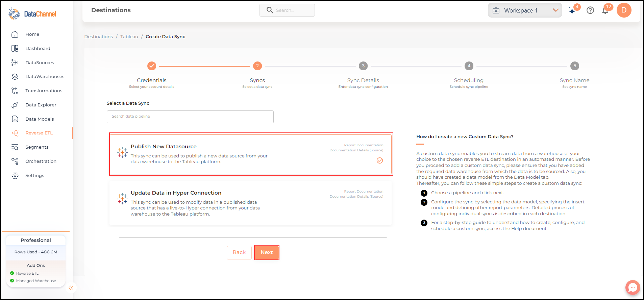
Task: Open the chat support bubble
Action: coord(633,287)
